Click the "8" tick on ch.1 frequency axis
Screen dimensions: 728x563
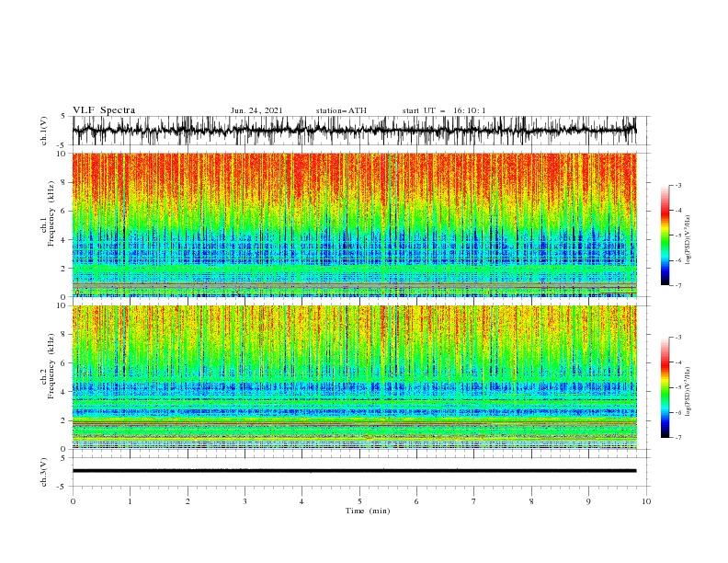click(64, 182)
